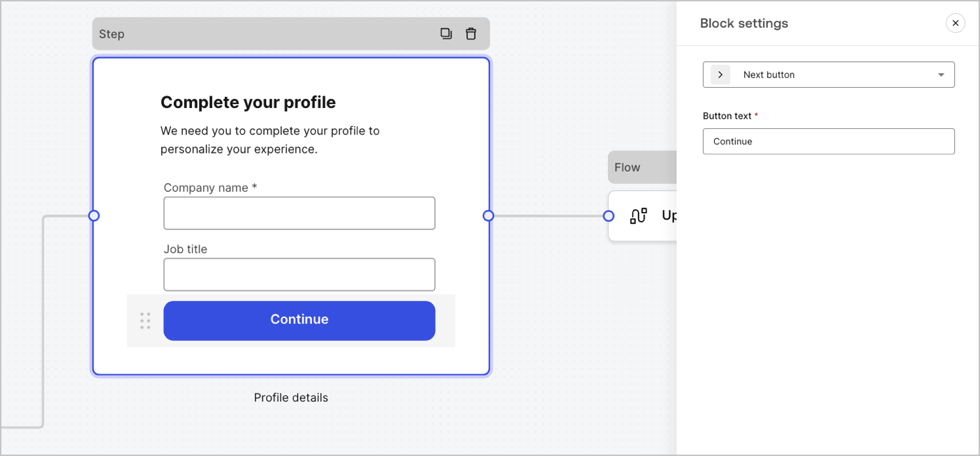Select the Complete your profile heading
The image size is (980, 456).
point(248,102)
